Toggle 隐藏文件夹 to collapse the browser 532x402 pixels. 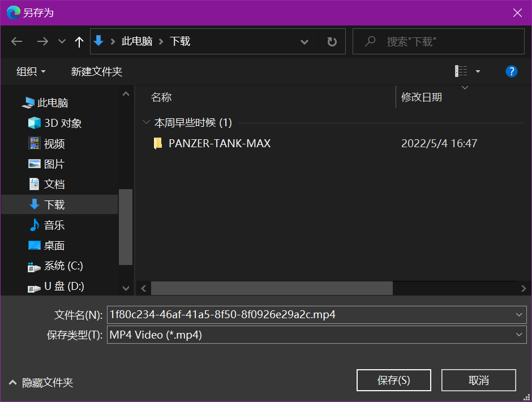(x=41, y=383)
